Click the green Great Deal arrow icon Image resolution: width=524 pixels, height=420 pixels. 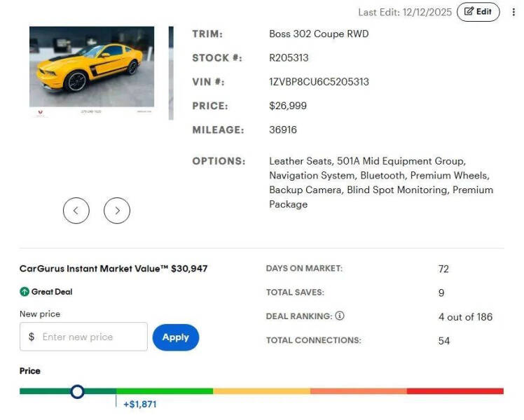click(x=25, y=292)
